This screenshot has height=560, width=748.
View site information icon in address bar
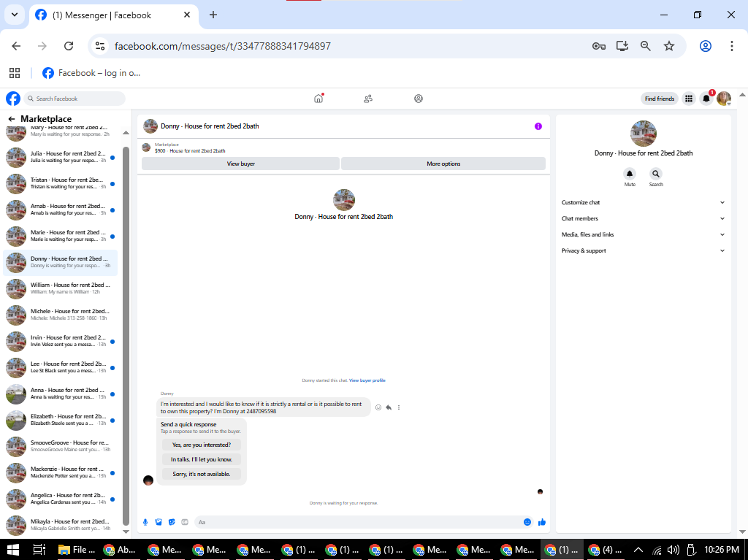pyautogui.click(x=99, y=46)
